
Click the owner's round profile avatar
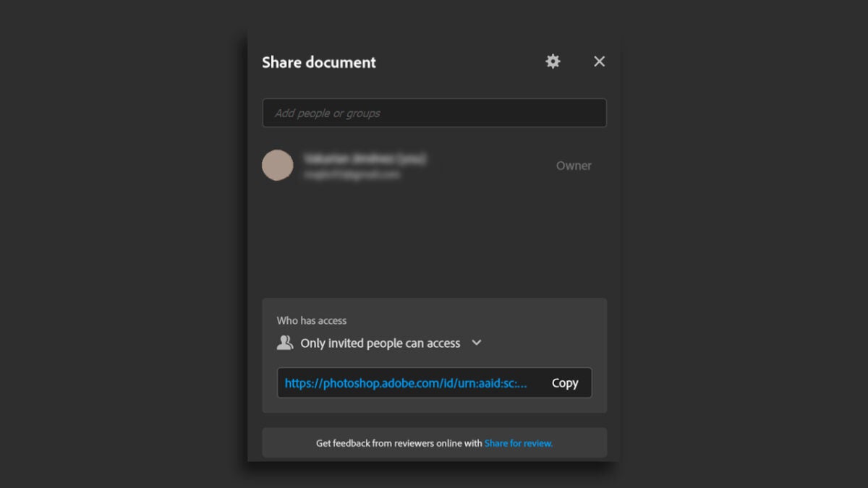[278, 166]
